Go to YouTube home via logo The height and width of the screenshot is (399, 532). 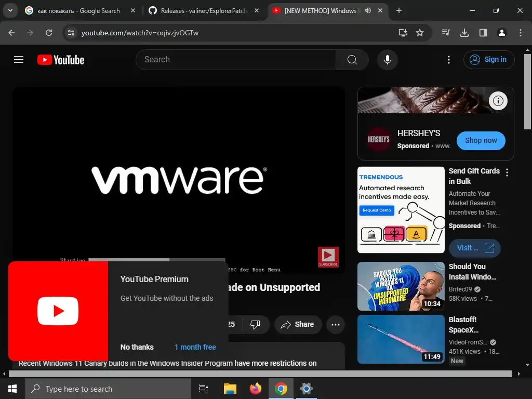61,60
